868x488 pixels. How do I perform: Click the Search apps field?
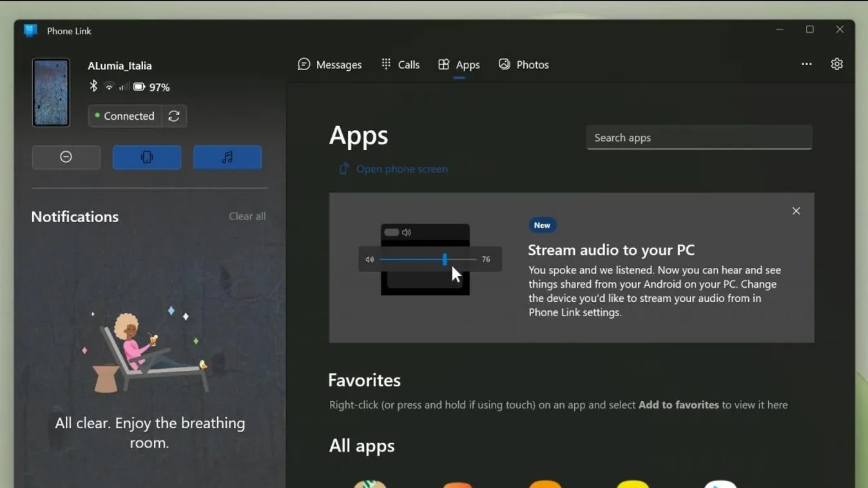(699, 137)
